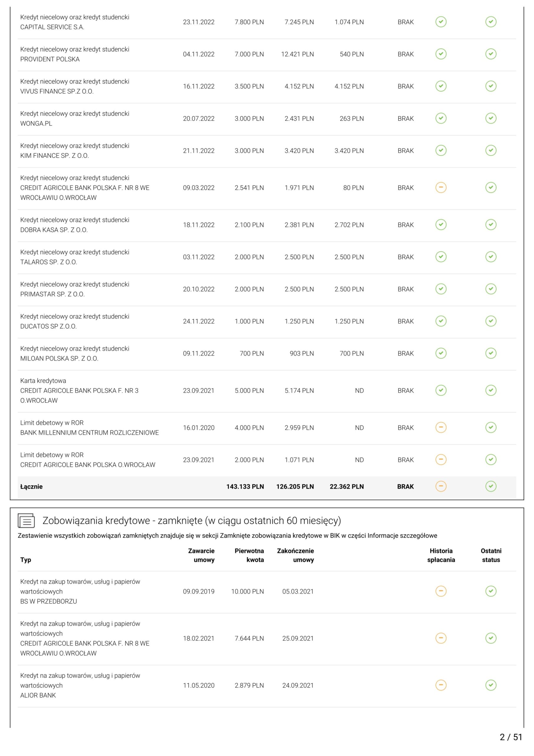Click the page number 2 / 51 indicator
The image size is (534, 756).
511,737
